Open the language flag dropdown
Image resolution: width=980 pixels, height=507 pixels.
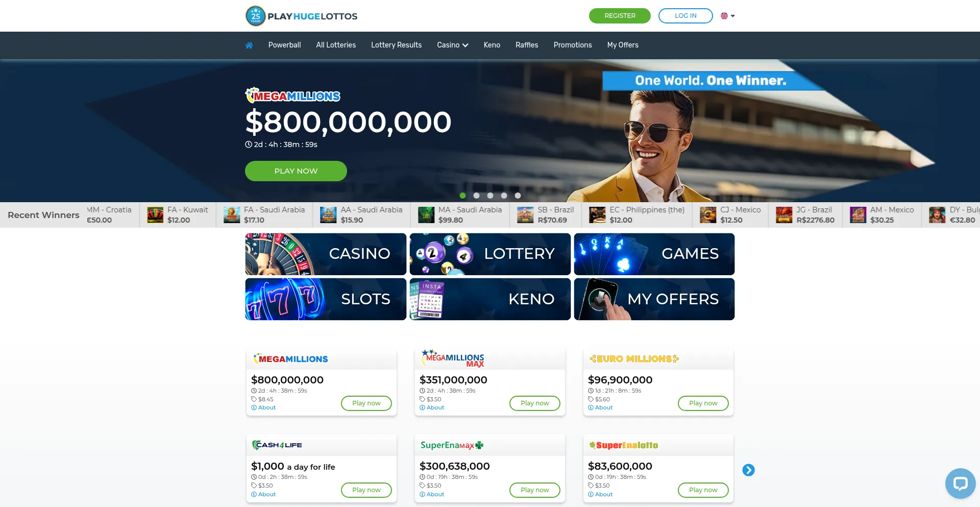[x=727, y=16]
